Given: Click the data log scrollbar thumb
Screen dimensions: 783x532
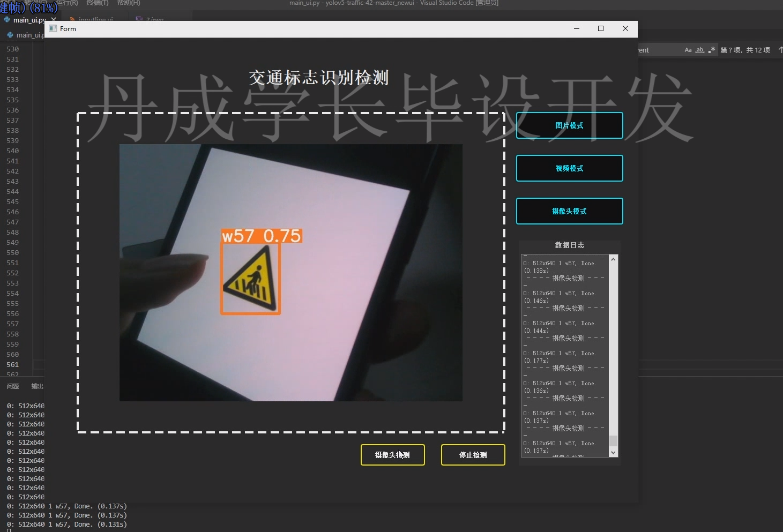Looking at the screenshot, I should [x=614, y=440].
